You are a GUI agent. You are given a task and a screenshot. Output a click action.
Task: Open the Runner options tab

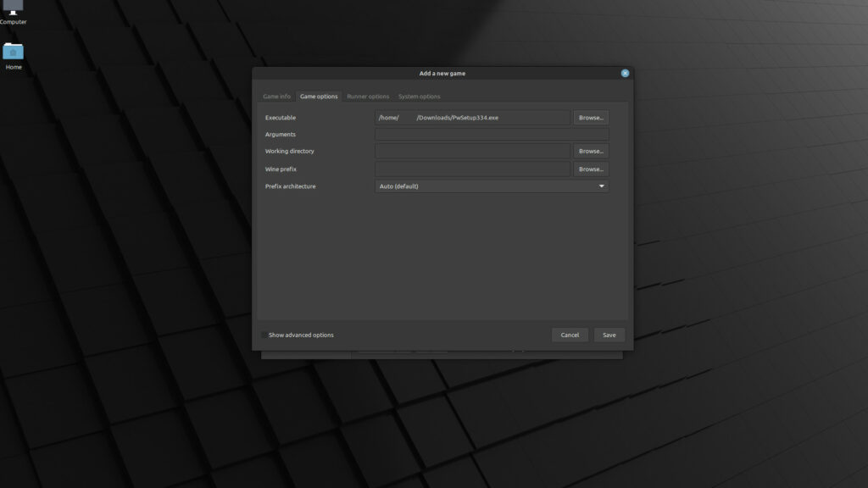368,97
